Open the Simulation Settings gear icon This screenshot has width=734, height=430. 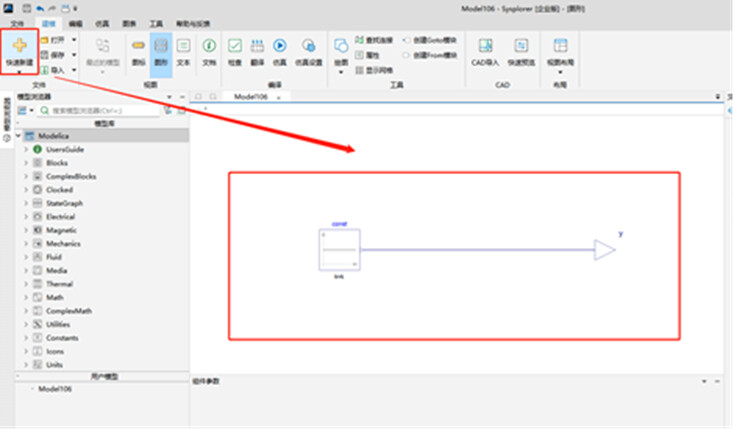pos(308,45)
